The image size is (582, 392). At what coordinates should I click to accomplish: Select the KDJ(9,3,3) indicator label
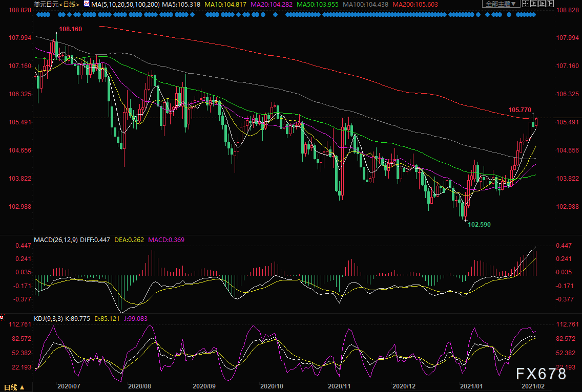coord(49,319)
